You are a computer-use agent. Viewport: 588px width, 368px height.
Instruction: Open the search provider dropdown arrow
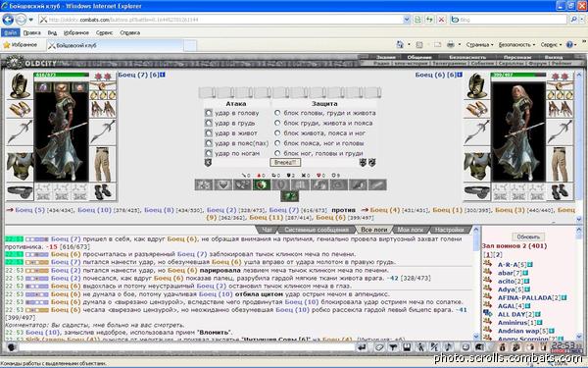tap(581, 20)
